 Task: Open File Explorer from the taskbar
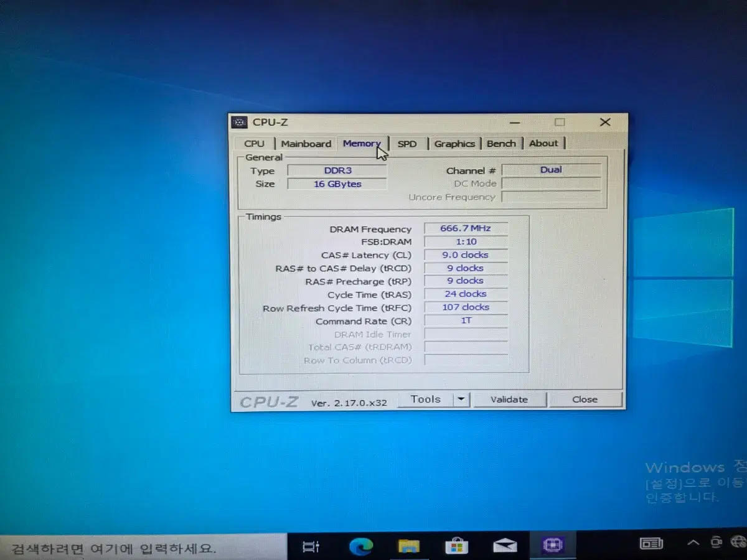409,547
